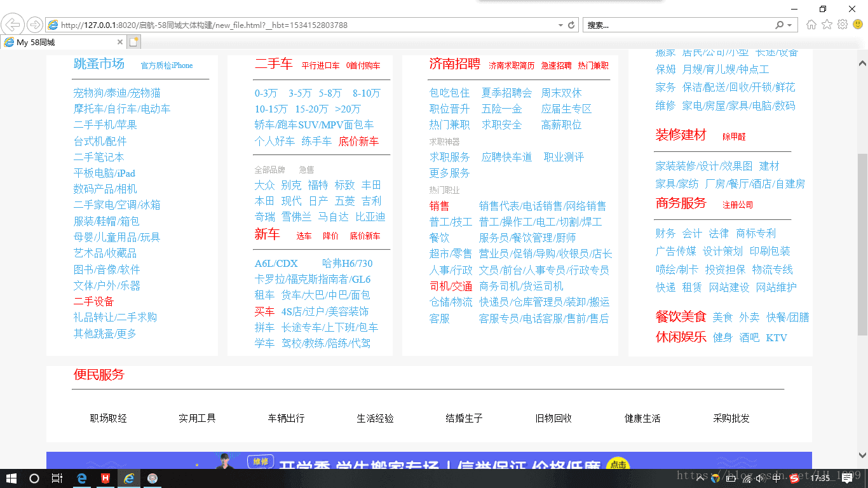
Task: Click the browser Forward arrow button
Action: [35, 25]
